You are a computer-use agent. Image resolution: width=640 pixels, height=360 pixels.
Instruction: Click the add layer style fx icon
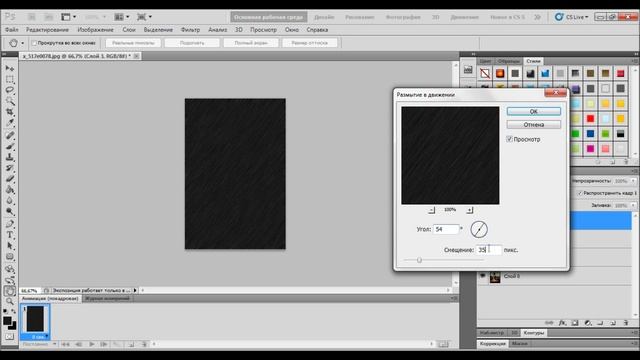coord(562,323)
